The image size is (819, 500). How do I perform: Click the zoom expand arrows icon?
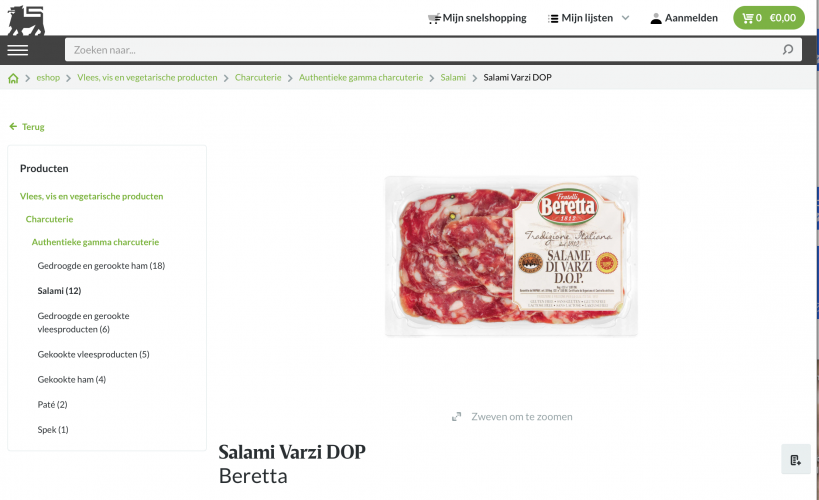point(457,417)
